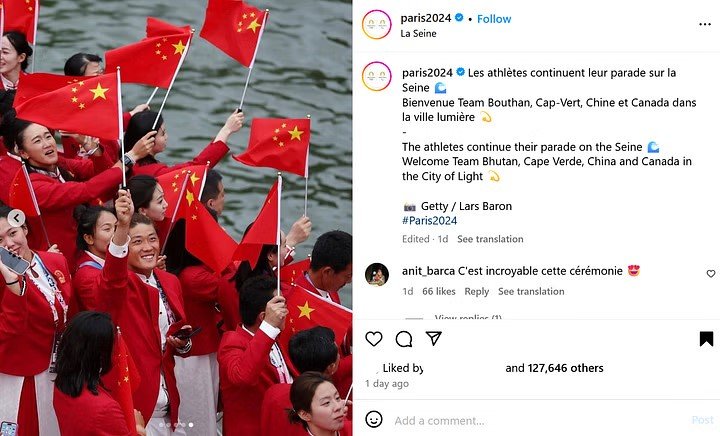The image size is (720, 436).
Task: Open the three-dot more options menu
Action: pos(705,24)
